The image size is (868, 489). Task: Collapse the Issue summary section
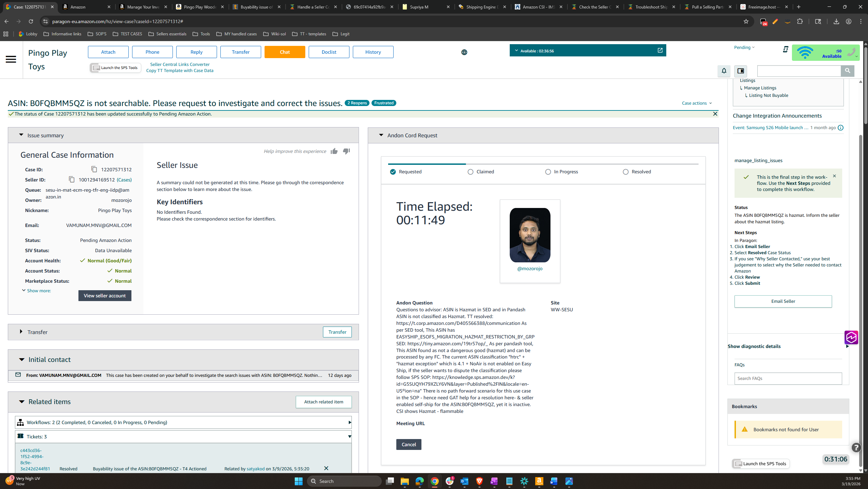tap(21, 135)
